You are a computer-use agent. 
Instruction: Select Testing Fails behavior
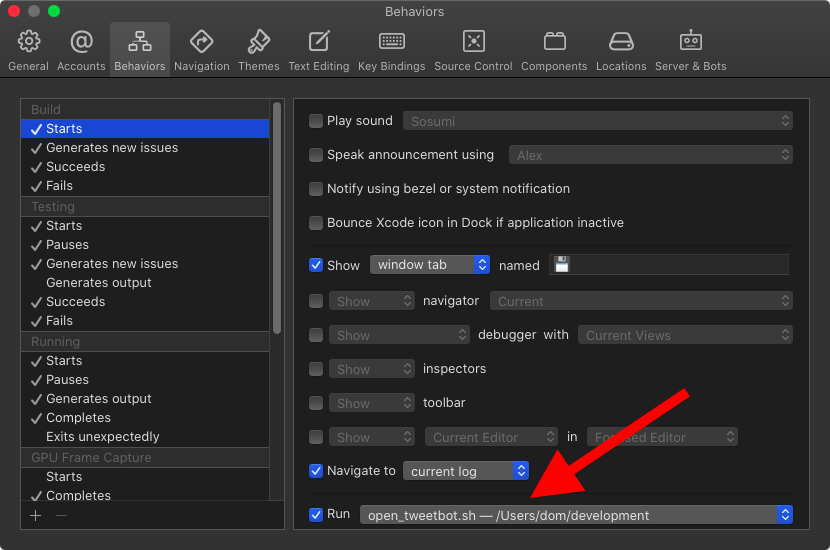[x=145, y=321]
